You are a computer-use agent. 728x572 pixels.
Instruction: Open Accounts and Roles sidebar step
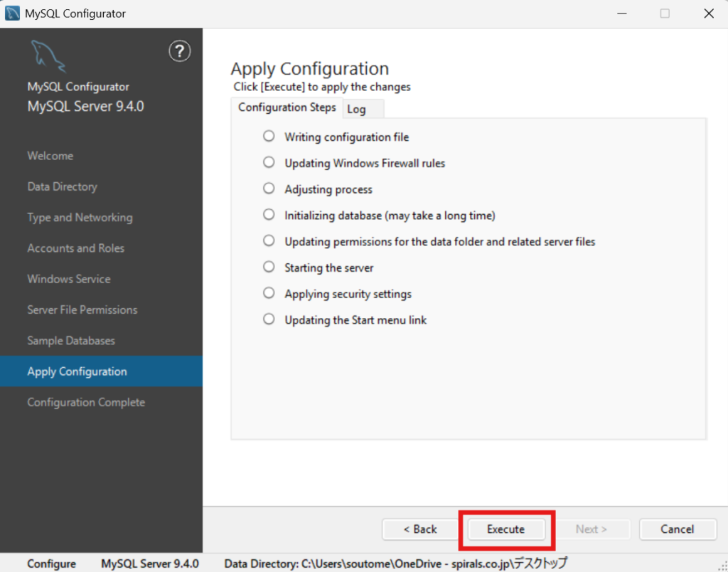coord(75,248)
